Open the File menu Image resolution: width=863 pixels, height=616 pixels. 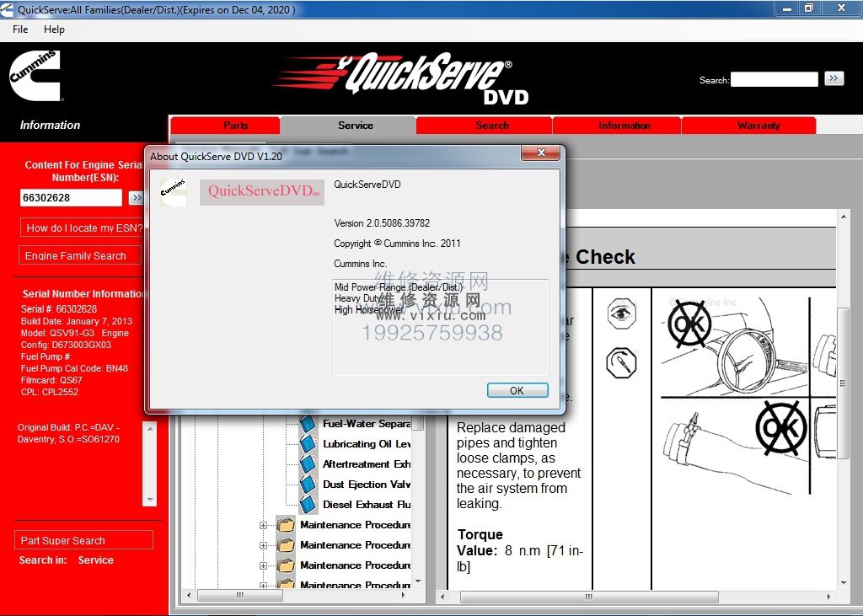[20, 29]
